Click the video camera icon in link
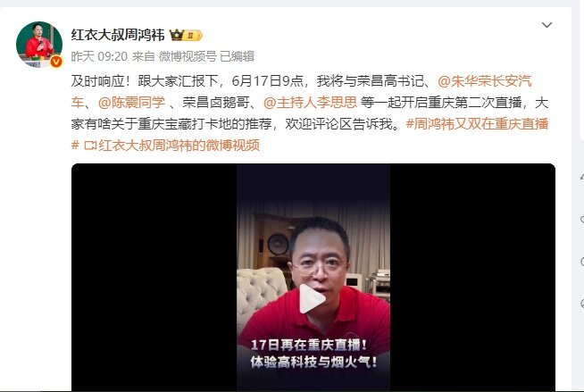Screen dimensions: 584x392 coord(90,146)
